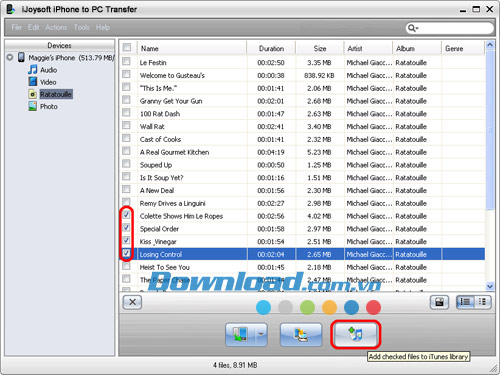The image size is (500, 375).
Task: Click the 4 files, 8.91 MB status text
Action: [235, 365]
